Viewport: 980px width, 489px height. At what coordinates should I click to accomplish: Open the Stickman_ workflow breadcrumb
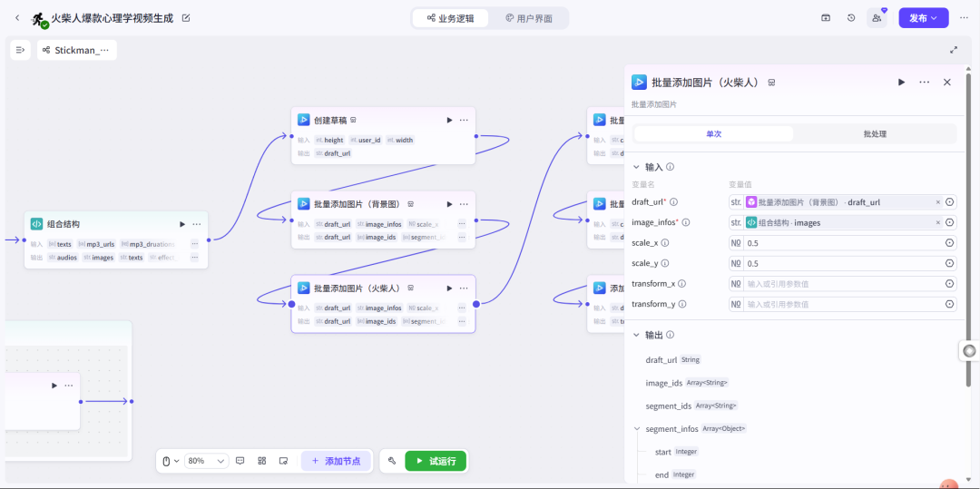coord(77,50)
